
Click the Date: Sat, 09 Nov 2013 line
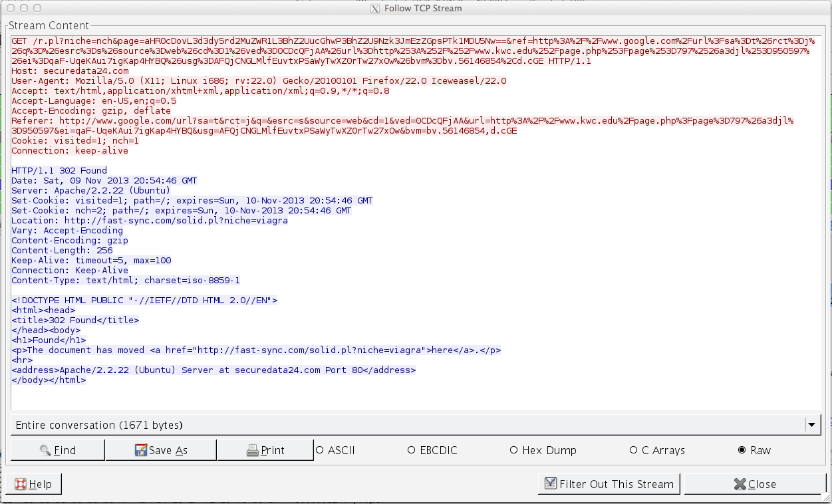[x=104, y=181]
